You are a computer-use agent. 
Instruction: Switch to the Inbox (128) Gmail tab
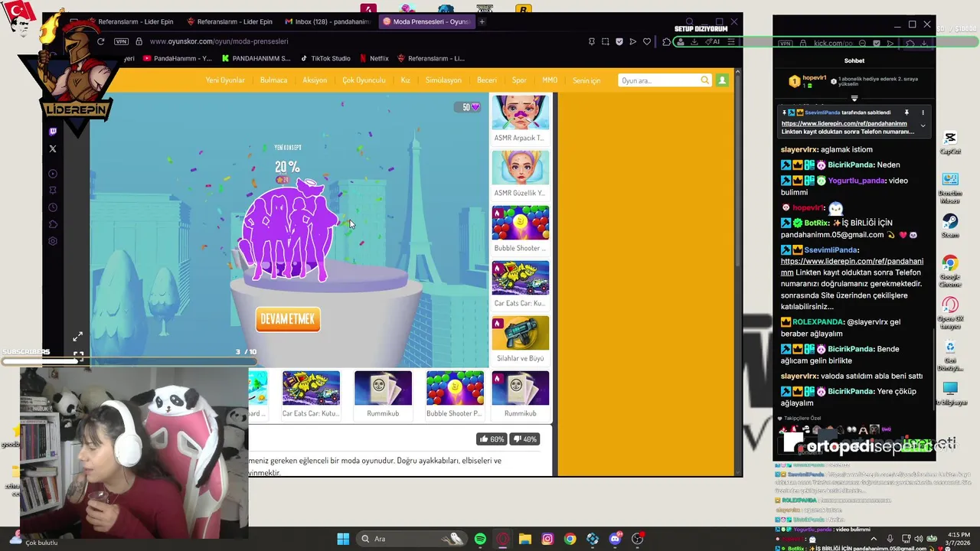(x=328, y=21)
